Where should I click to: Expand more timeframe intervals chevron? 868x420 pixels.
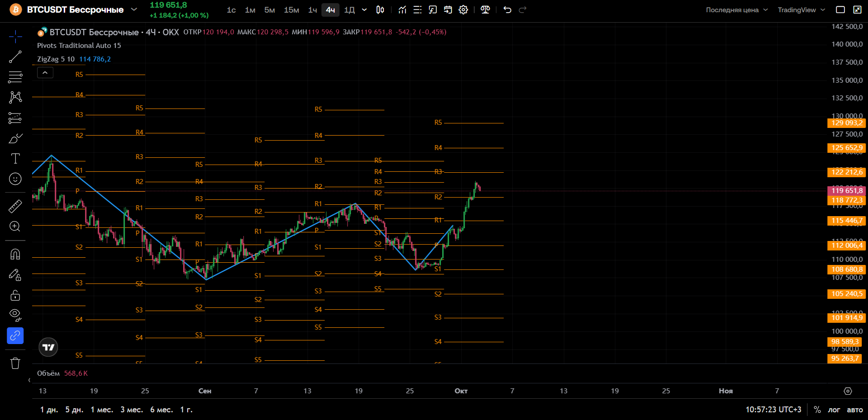[x=364, y=10]
